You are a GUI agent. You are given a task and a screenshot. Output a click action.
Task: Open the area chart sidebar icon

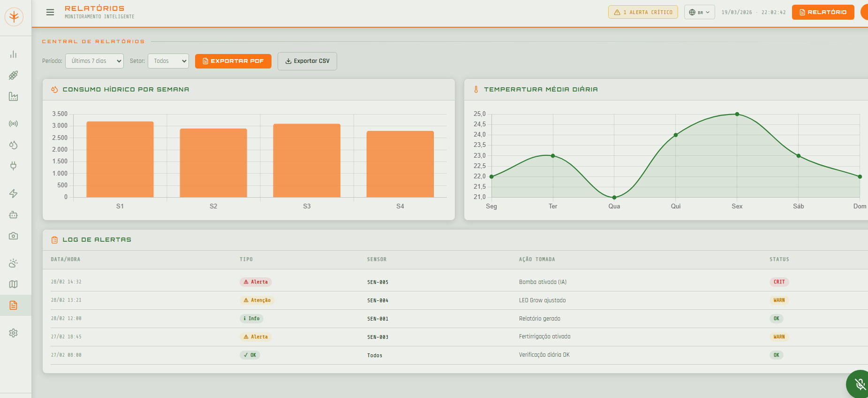[x=14, y=97]
